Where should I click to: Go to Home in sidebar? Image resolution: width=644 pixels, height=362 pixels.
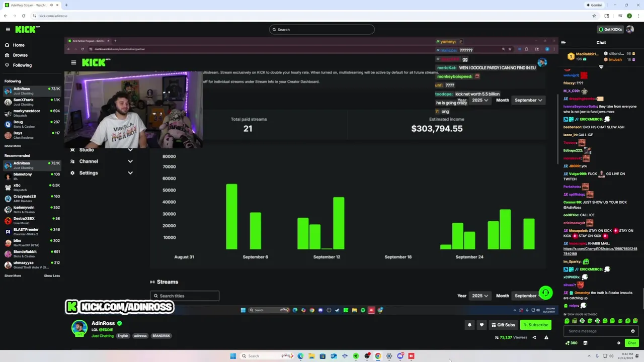19,45
